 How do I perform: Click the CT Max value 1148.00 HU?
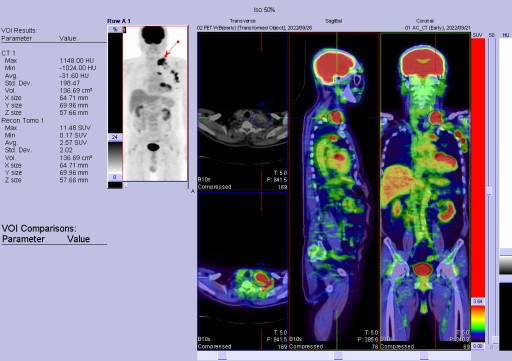[x=77, y=60]
